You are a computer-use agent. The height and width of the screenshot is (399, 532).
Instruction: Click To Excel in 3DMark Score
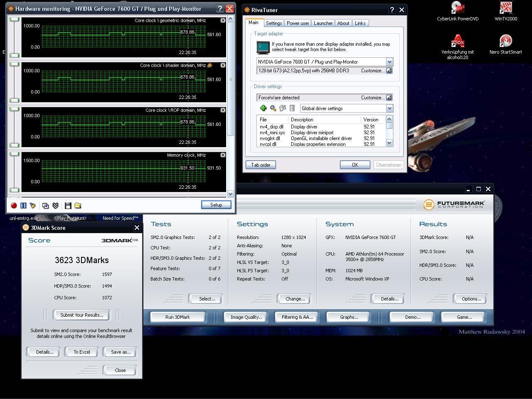(82, 352)
